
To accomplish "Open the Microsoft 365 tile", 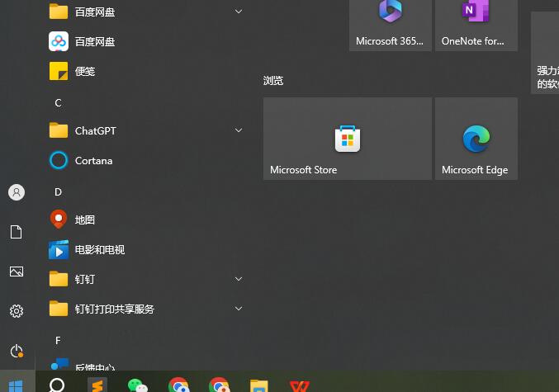I will (x=391, y=25).
